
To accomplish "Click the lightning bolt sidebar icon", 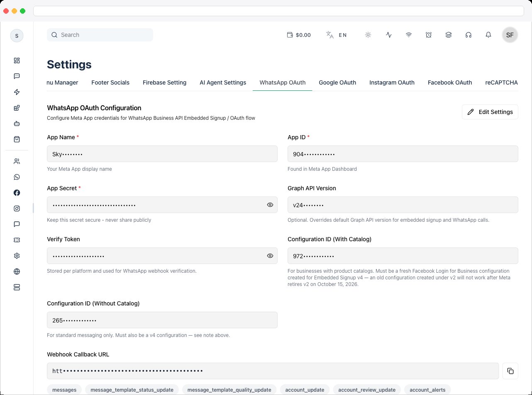I will point(17,92).
